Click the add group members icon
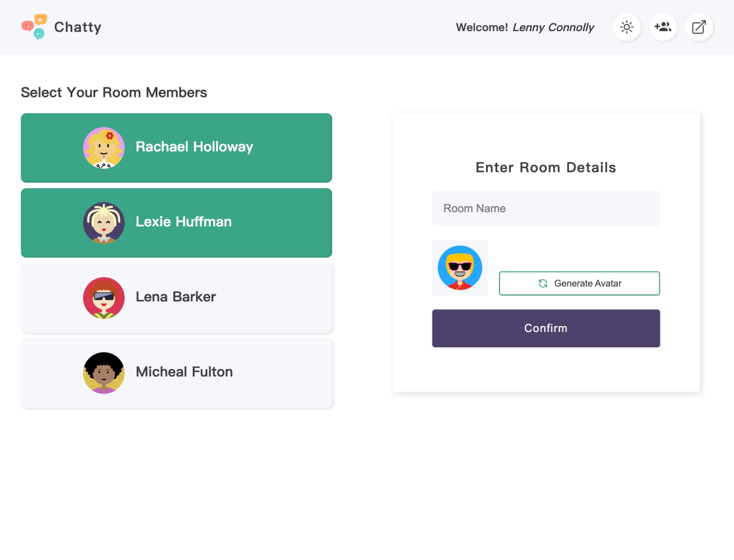The width and height of the screenshot is (734, 560). point(663,27)
